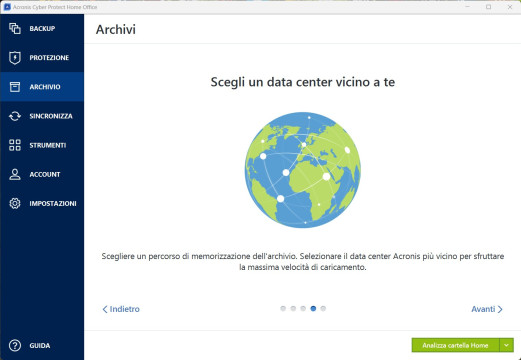Open the Strumenti grid icon

(15, 145)
